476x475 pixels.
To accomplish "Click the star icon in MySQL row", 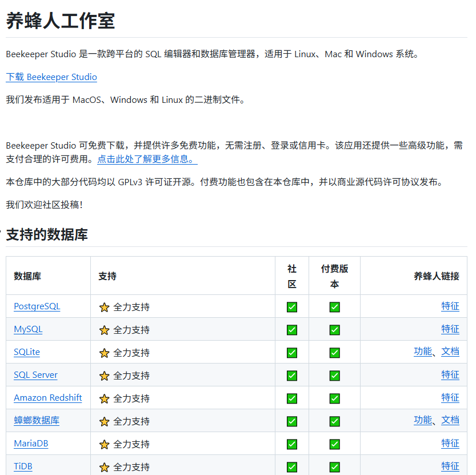I will 104,330.
